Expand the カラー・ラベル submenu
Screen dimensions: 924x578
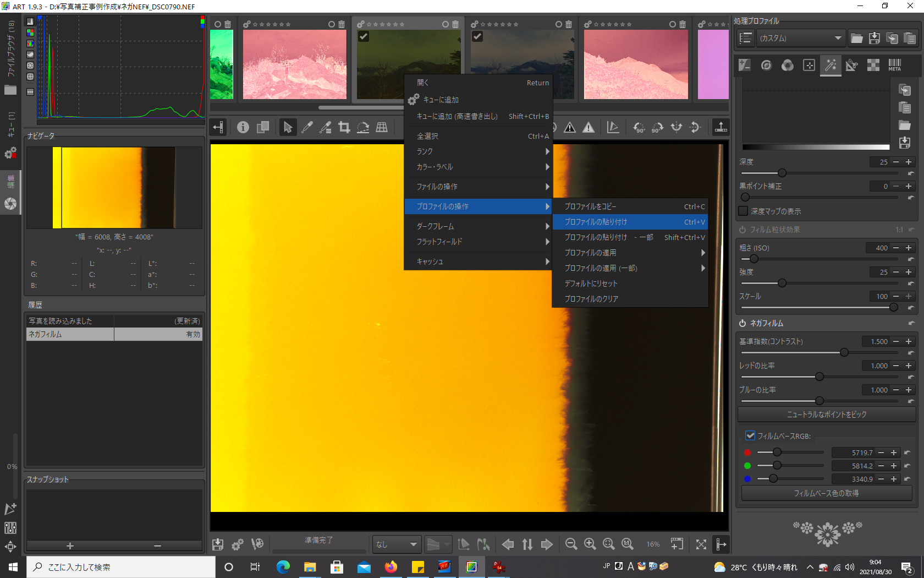click(479, 167)
